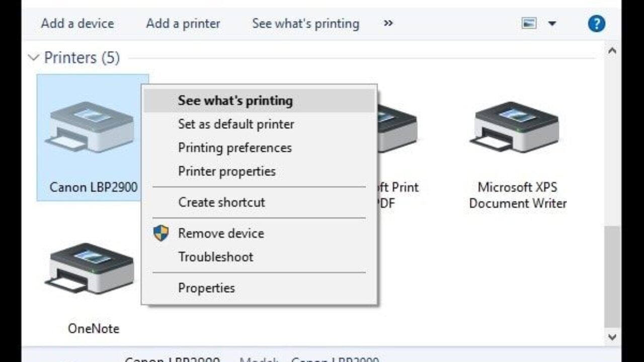Screen dimensions: 644x362
Task: Choose Set as default printer
Action: (x=259, y=124)
